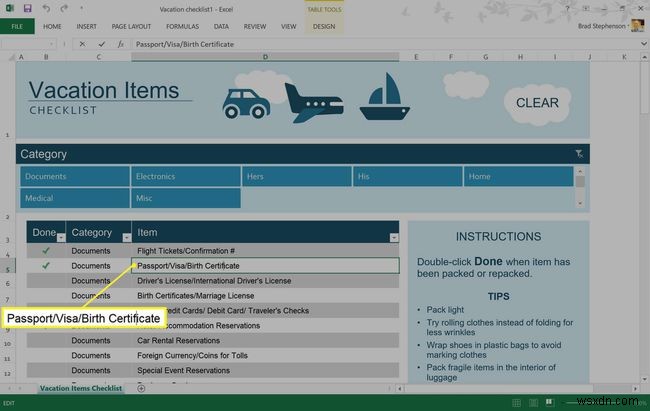Image resolution: width=650 pixels, height=411 pixels.
Task: Toggle the Hers slicer filter
Action: (x=297, y=176)
